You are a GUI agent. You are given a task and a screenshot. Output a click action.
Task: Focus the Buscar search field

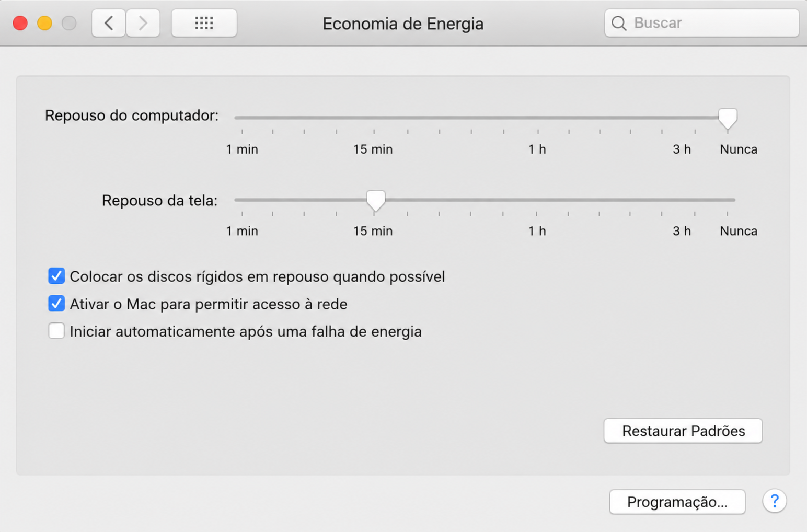(x=702, y=23)
